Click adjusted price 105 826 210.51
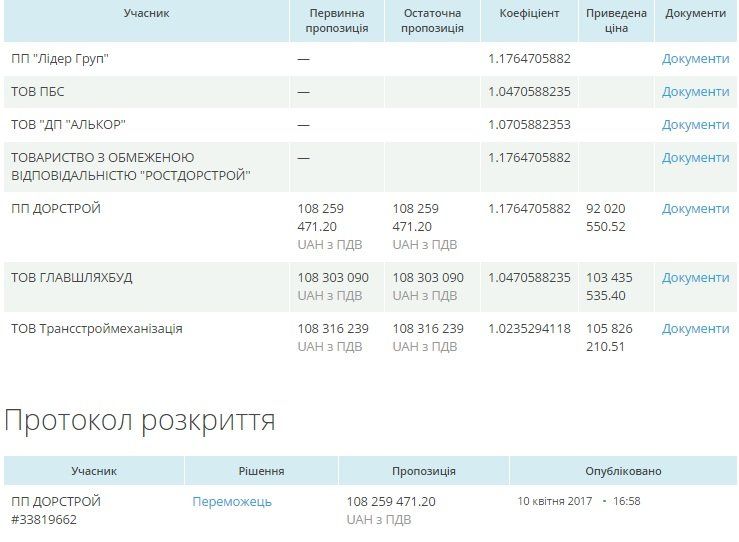Screen dimensions: 739x542 pyautogui.click(x=609, y=337)
